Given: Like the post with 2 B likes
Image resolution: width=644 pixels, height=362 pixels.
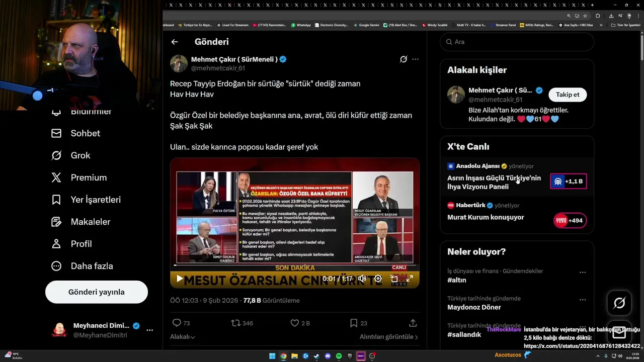Looking at the screenshot, I should (300, 323).
